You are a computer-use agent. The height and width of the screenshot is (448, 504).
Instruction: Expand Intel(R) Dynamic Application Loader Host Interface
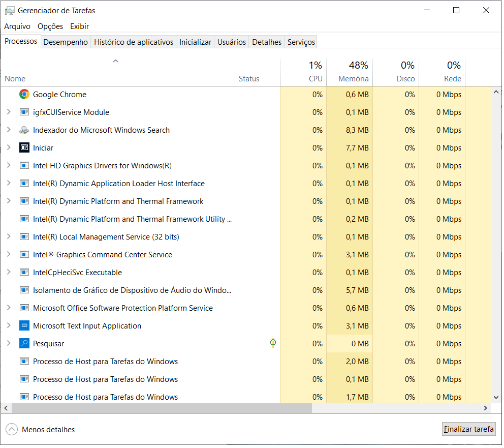coord(9,183)
